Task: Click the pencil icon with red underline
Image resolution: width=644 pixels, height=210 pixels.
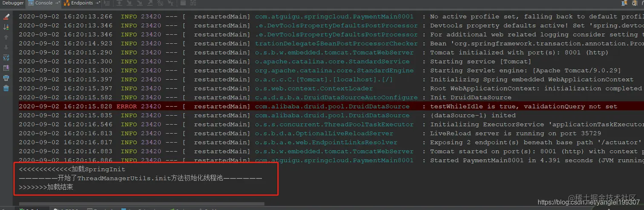Action: [6, 17]
